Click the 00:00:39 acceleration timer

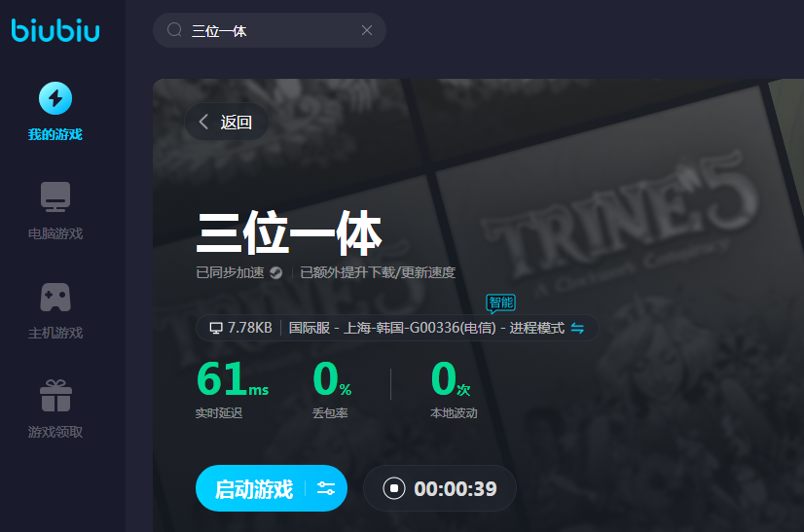[x=456, y=489]
